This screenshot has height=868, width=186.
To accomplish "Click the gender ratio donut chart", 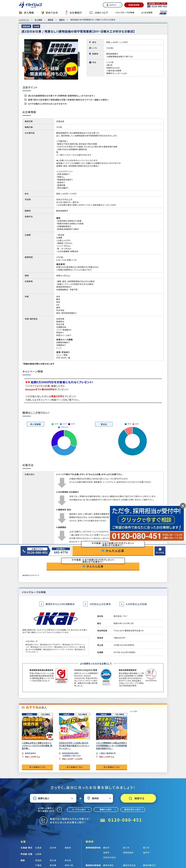I will point(132,441).
